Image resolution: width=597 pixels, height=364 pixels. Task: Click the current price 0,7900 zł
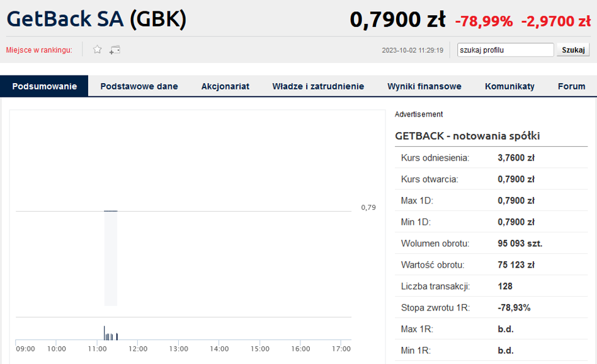pyautogui.click(x=397, y=20)
